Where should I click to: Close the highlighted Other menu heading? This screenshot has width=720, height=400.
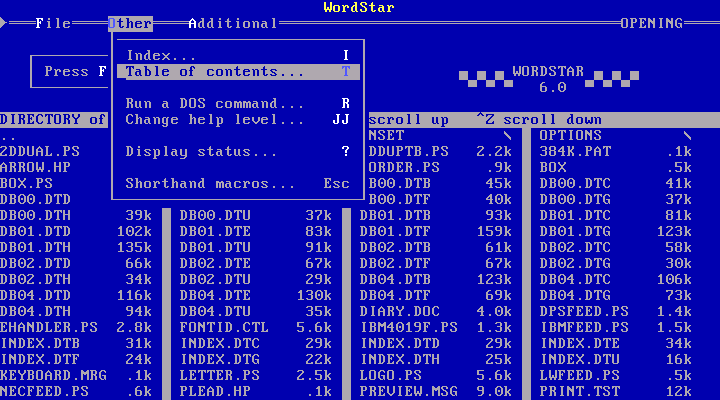(130, 23)
